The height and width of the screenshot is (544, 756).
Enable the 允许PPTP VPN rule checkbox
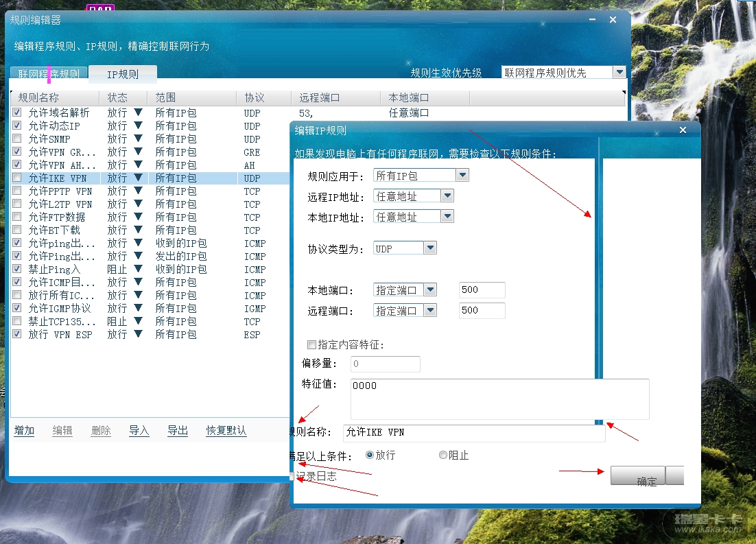pos(17,191)
